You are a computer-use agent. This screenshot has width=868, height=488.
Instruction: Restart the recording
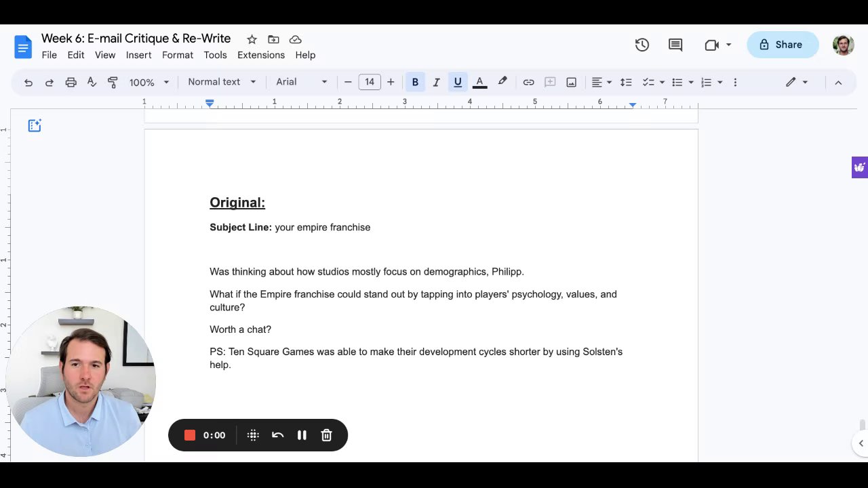pos(277,435)
